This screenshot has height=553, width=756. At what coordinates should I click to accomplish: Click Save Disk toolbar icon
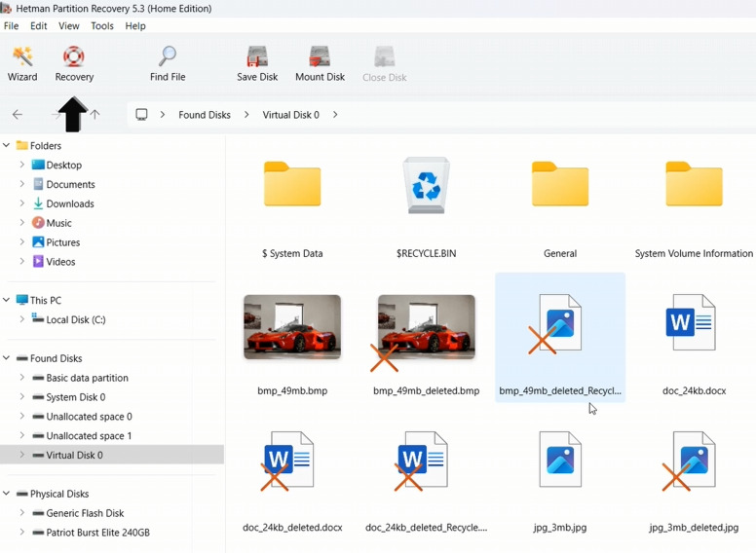coord(257,56)
